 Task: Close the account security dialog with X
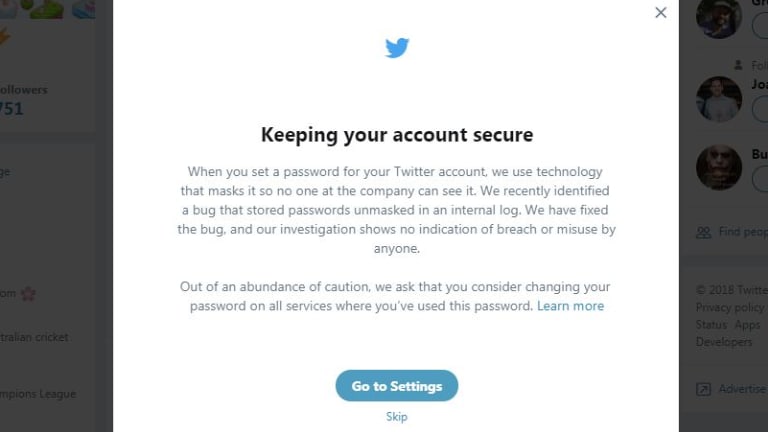click(661, 13)
